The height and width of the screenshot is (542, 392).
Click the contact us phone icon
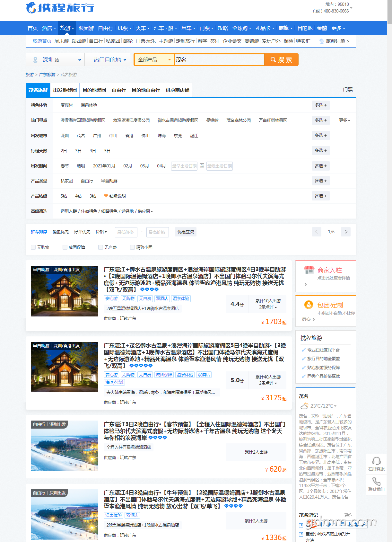tap(376, 482)
